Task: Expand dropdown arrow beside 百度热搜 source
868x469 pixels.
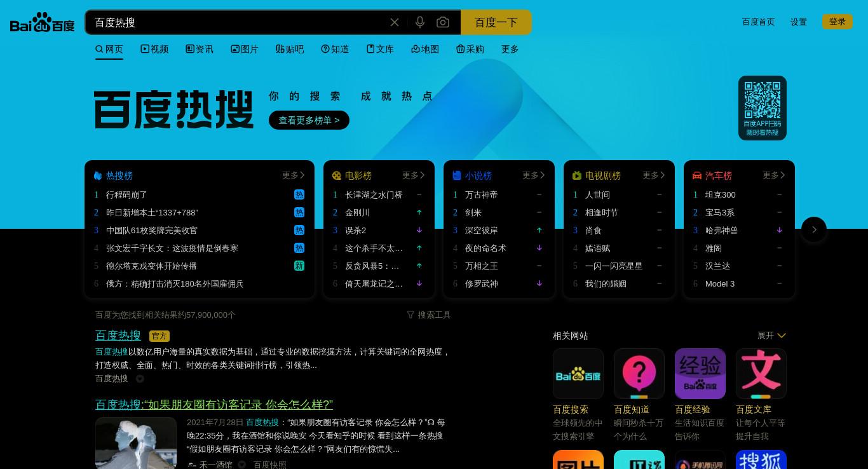Action: [140, 379]
